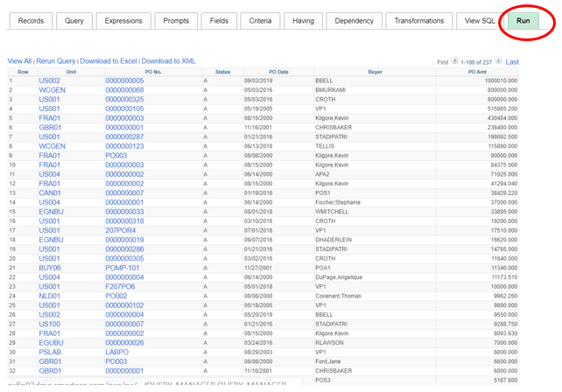Switch to Expressions tab
This screenshot has width=562, height=392.
point(123,21)
